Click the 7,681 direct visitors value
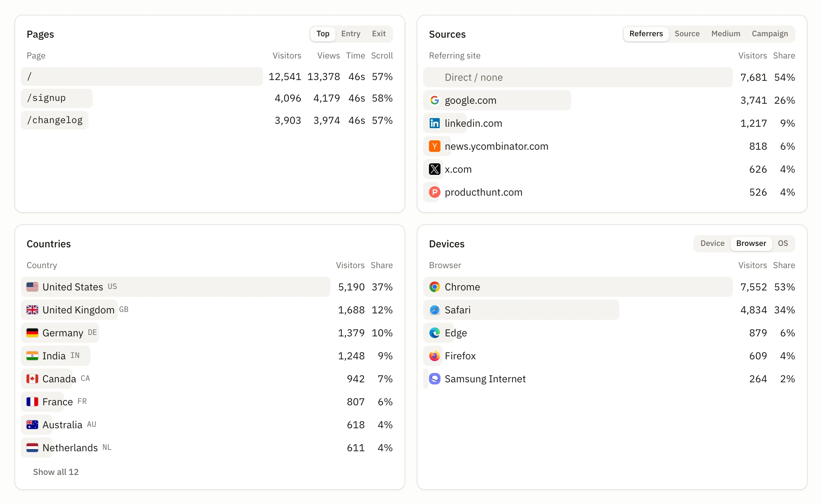 (x=753, y=77)
